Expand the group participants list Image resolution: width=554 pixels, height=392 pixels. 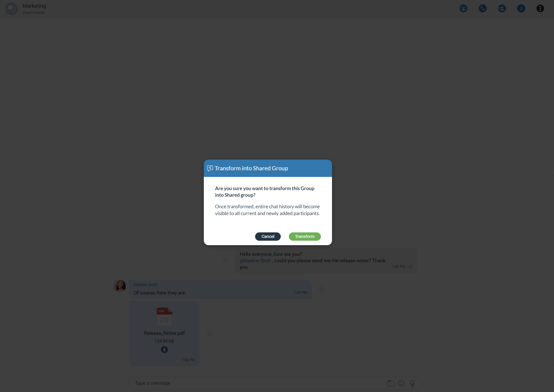click(x=34, y=13)
